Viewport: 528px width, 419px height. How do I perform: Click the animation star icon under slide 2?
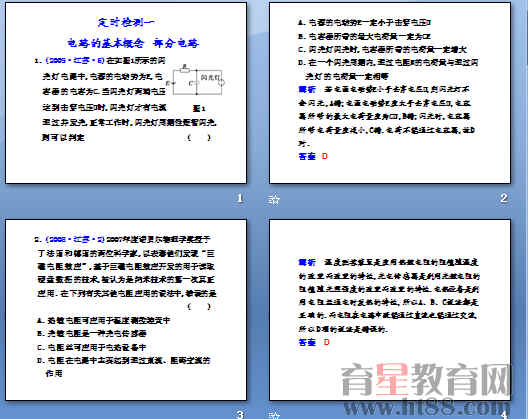[274, 199]
